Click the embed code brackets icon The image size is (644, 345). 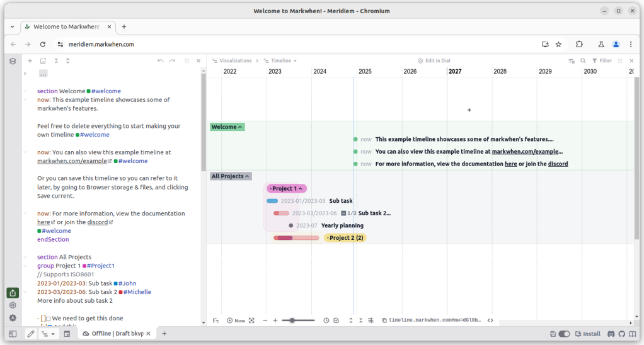(490, 320)
